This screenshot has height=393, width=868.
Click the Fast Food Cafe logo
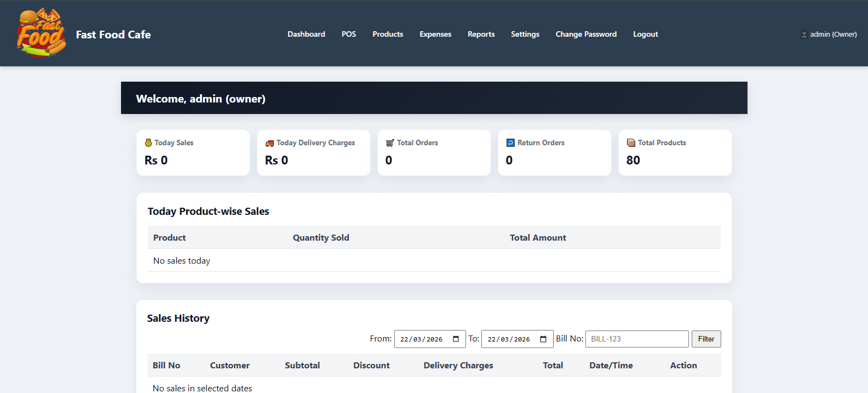click(41, 33)
